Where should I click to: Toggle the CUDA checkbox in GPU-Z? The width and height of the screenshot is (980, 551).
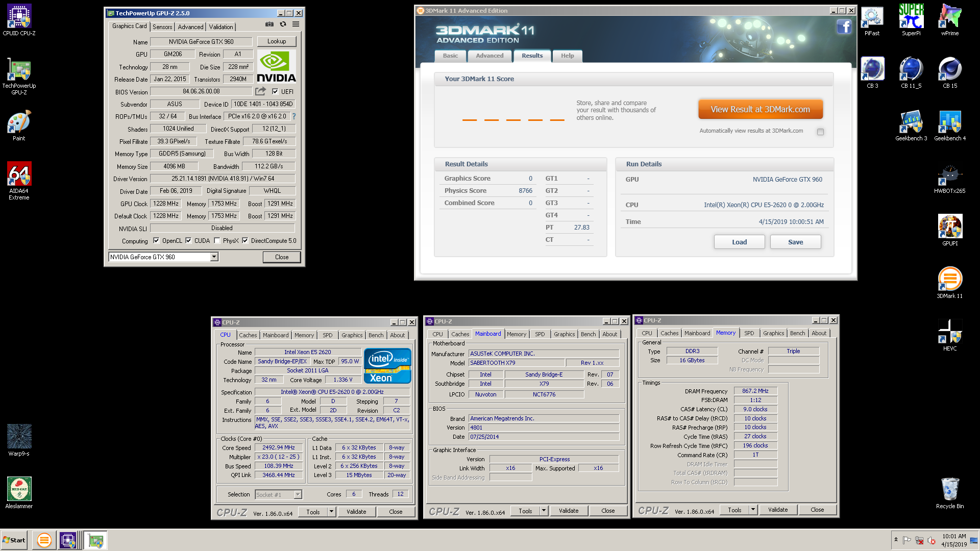[x=188, y=241]
